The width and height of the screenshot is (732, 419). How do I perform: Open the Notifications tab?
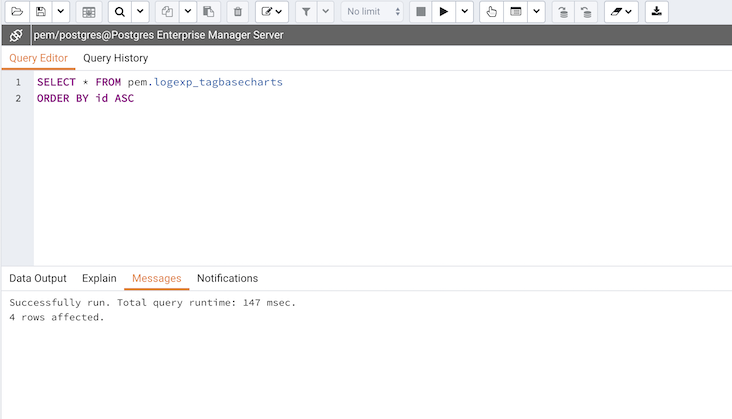227,279
